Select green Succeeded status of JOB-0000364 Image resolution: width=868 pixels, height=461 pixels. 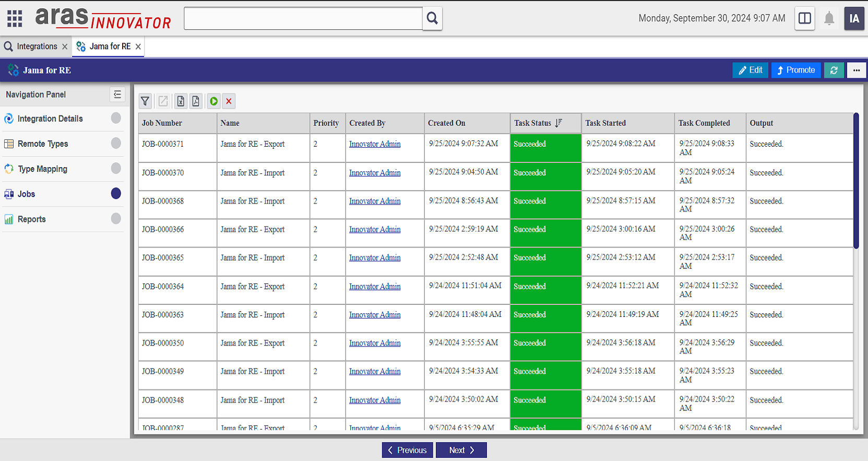[x=545, y=290]
